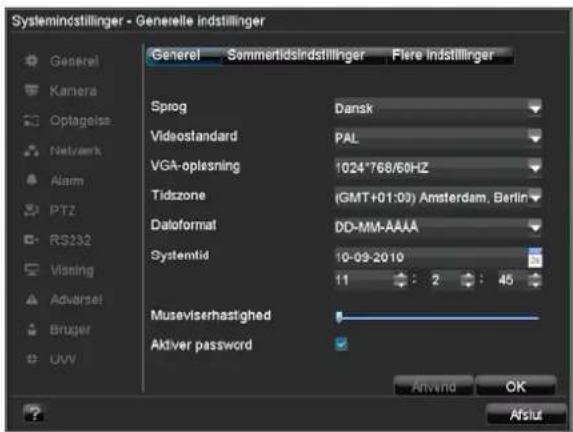Select Kamera in the sidebar menu

tap(73, 91)
